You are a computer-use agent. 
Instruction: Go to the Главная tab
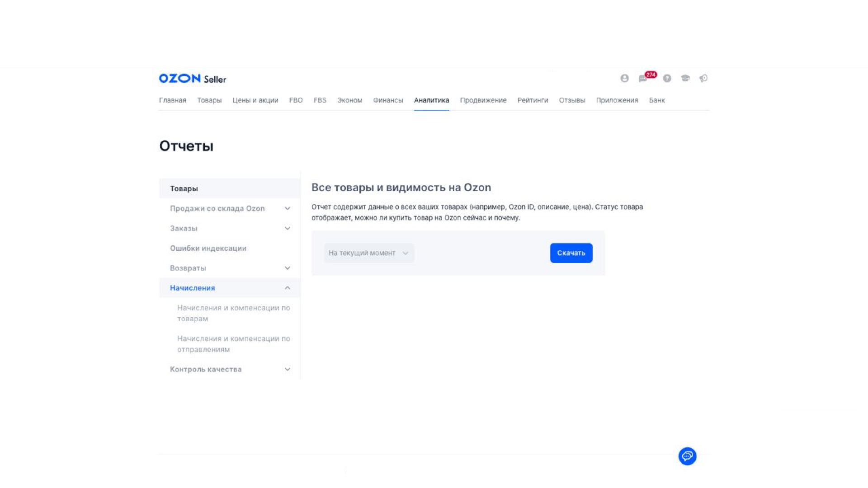173,100
